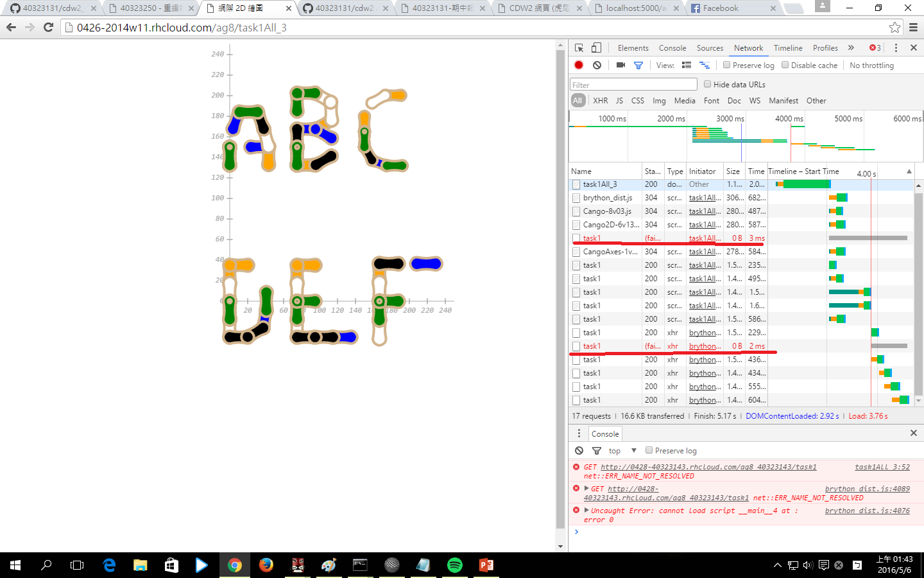Image resolution: width=924 pixels, height=578 pixels.
Task: Open the task1ALL_3:52 source link
Action: tap(882, 467)
